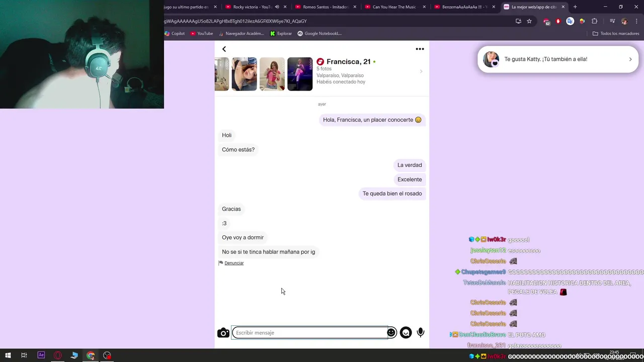
Task: Bookmark page with the star icon
Action: (529, 21)
